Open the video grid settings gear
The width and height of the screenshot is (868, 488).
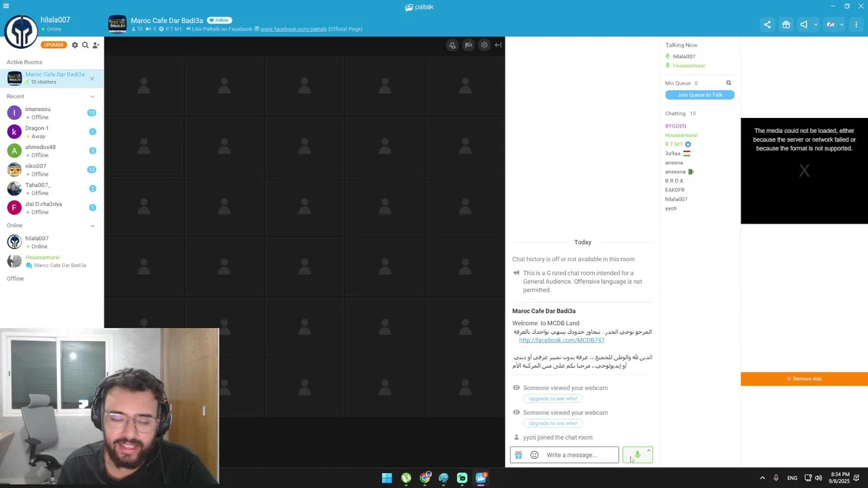click(484, 45)
